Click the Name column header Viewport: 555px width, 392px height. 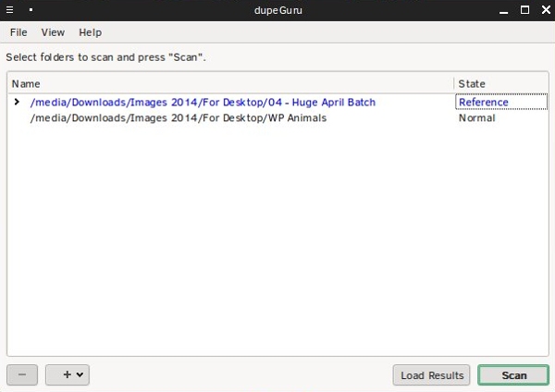(230, 84)
